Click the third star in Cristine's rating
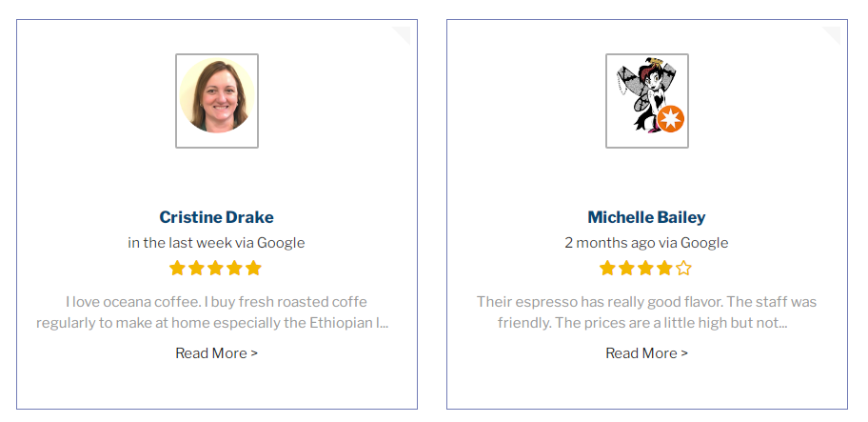The width and height of the screenshot is (868, 422). (215, 268)
